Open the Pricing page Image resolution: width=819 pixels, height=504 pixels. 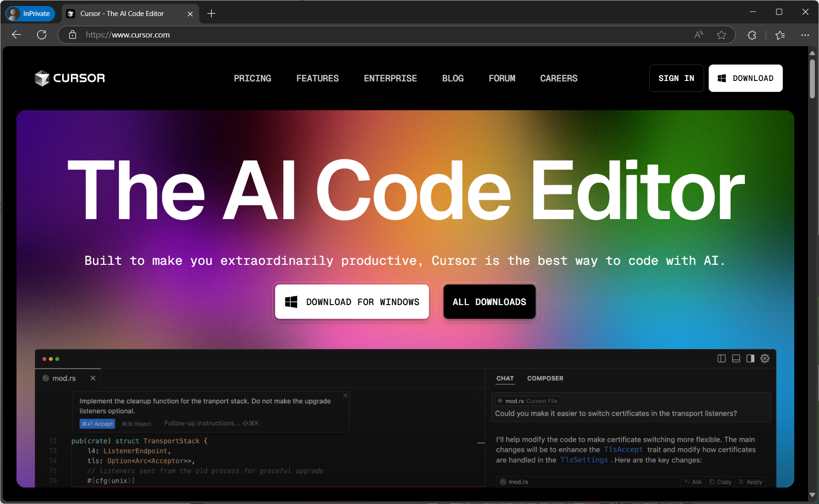coord(253,78)
